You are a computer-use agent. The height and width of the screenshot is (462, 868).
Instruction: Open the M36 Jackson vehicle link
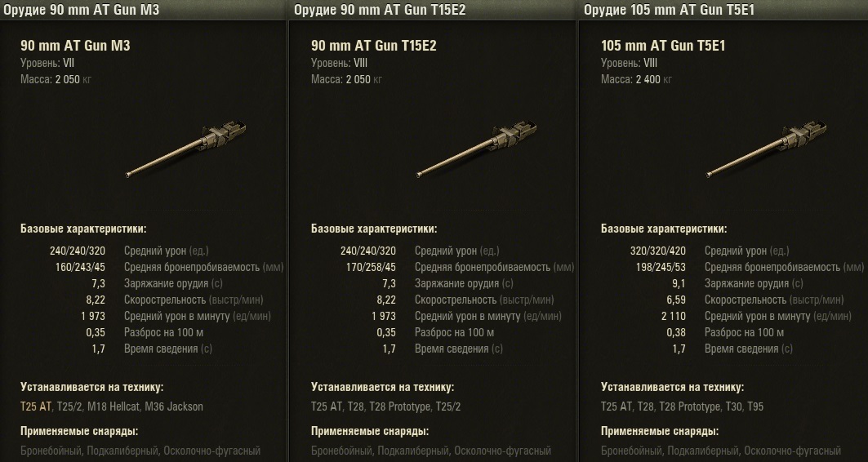tap(174, 406)
